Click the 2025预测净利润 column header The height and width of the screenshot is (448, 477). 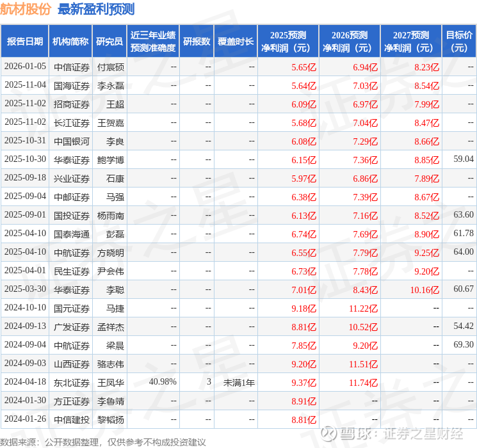coord(288,42)
